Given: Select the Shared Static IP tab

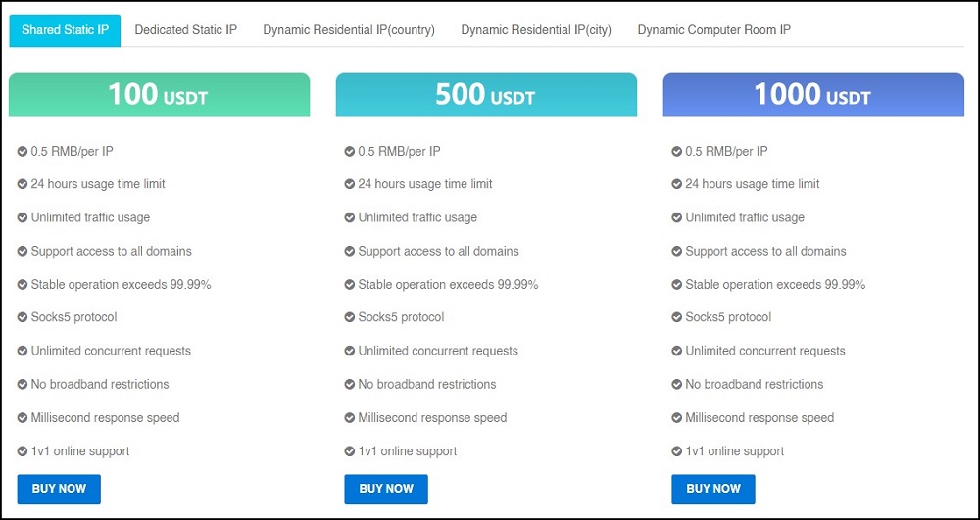Looking at the screenshot, I should click(x=65, y=30).
